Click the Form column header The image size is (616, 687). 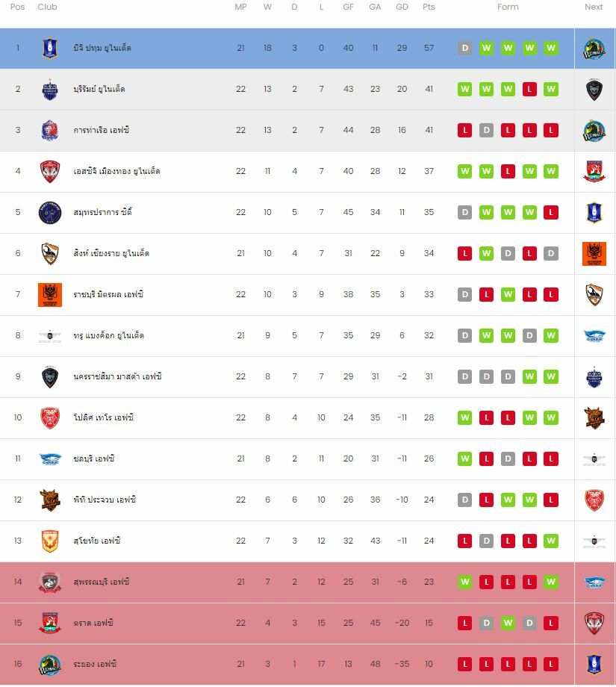508,7
